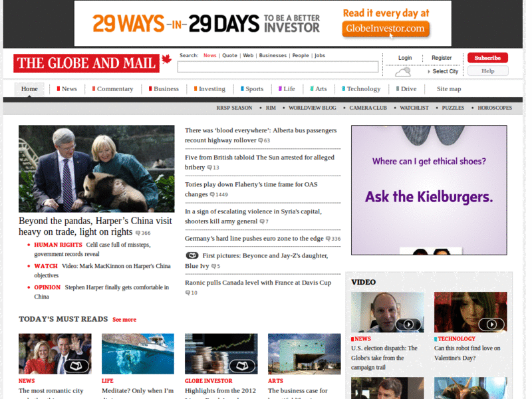Open comments bubble showing 1449 comments
532x399 pixels.
coord(219,195)
